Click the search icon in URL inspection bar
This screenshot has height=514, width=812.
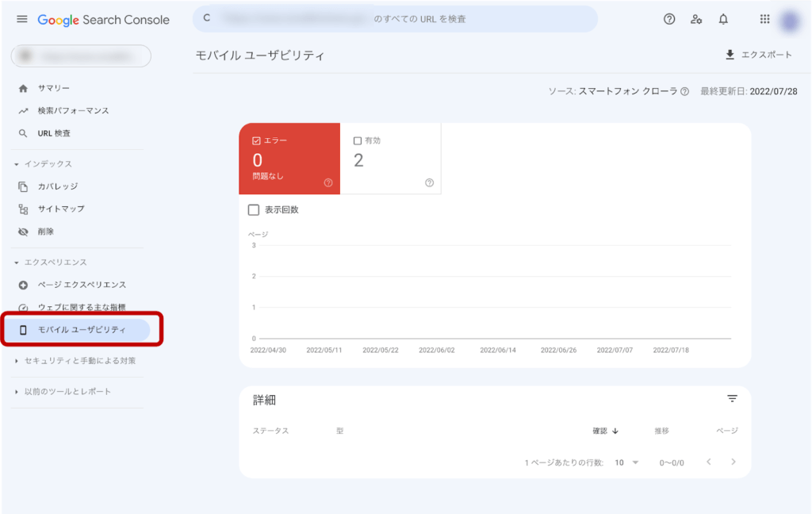tap(207, 18)
